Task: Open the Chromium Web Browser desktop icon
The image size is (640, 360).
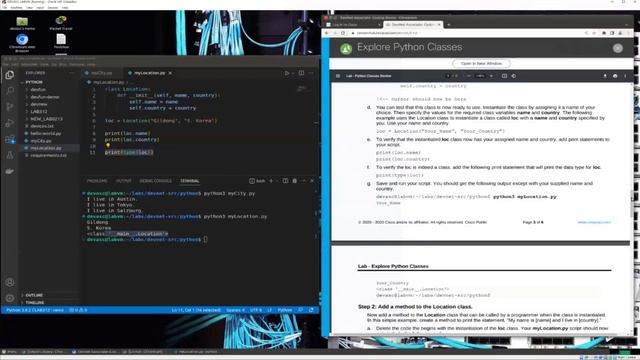Action: (x=22, y=43)
